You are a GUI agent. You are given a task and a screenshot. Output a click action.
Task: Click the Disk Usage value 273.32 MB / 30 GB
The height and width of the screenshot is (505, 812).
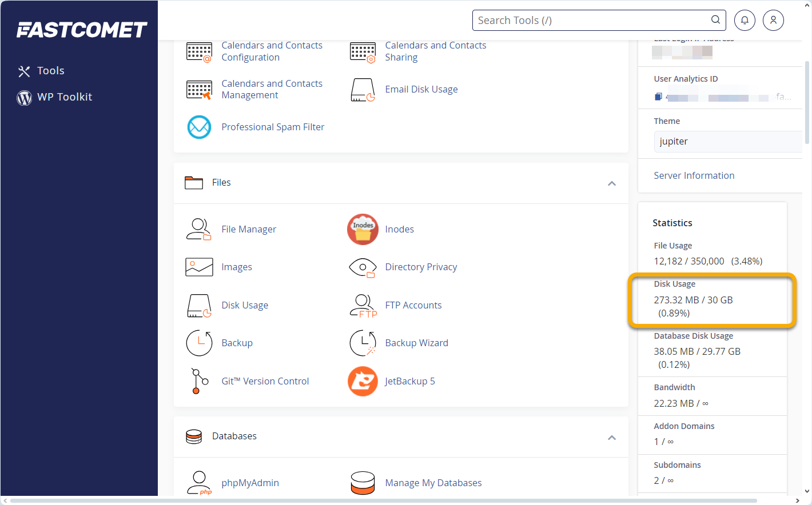(x=693, y=300)
